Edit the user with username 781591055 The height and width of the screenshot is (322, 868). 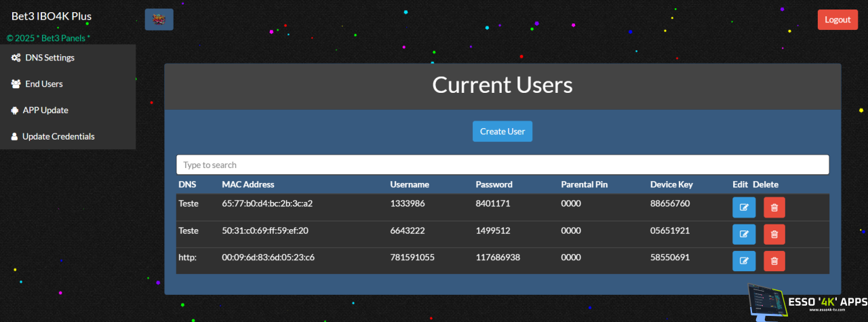743,261
